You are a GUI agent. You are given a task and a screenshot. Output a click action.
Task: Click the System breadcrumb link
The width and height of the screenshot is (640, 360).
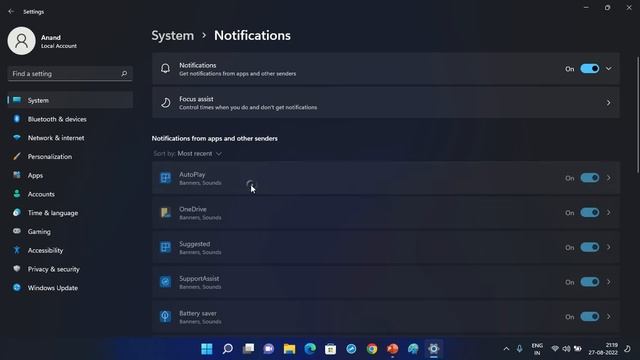[x=173, y=36]
